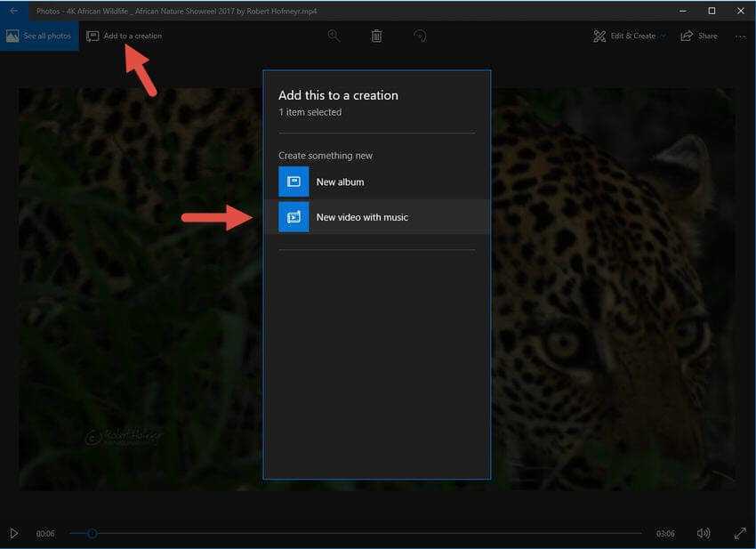The width and height of the screenshot is (756, 549).
Task: Maximize the Photos window
Action: [712, 11]
